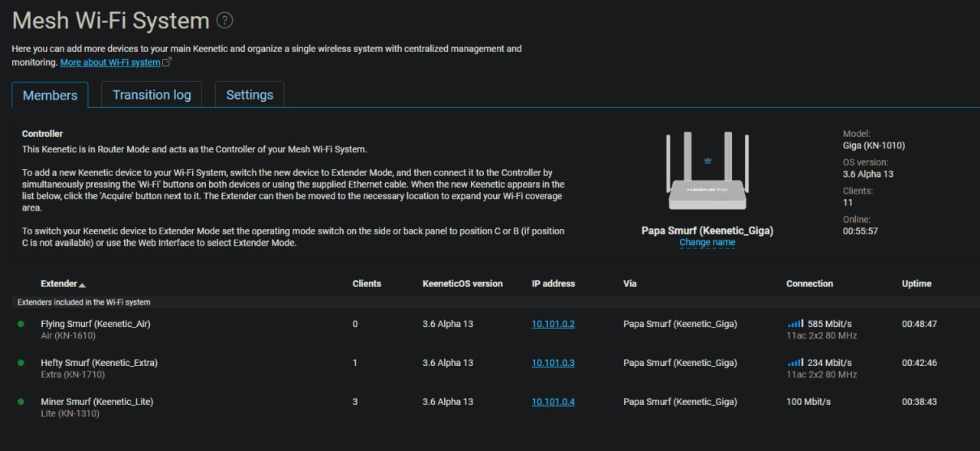Click the model value Giga (KN-1010)

[x=874, y=145]
